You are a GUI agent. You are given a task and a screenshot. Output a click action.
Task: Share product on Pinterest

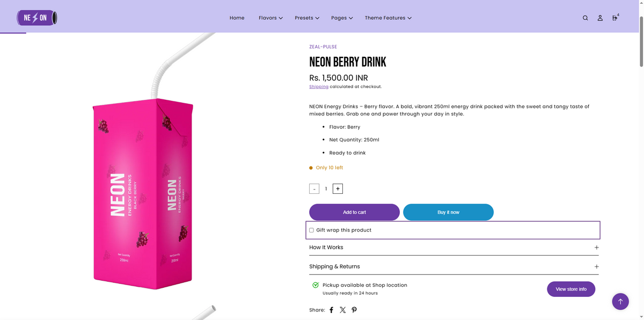click(354, 310)
